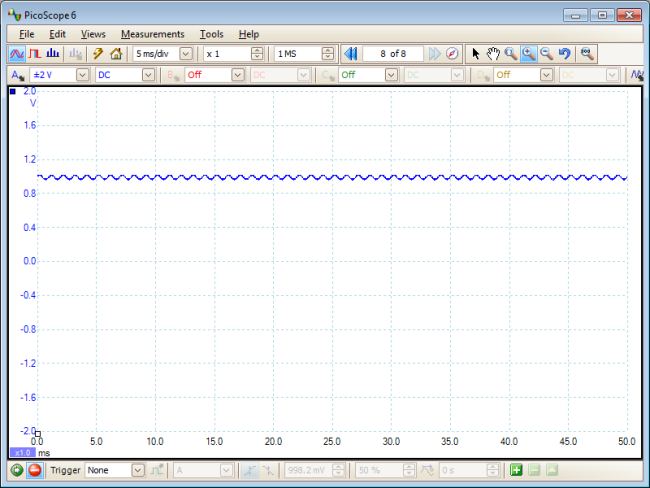Click the Undo zoom icon

565,53
